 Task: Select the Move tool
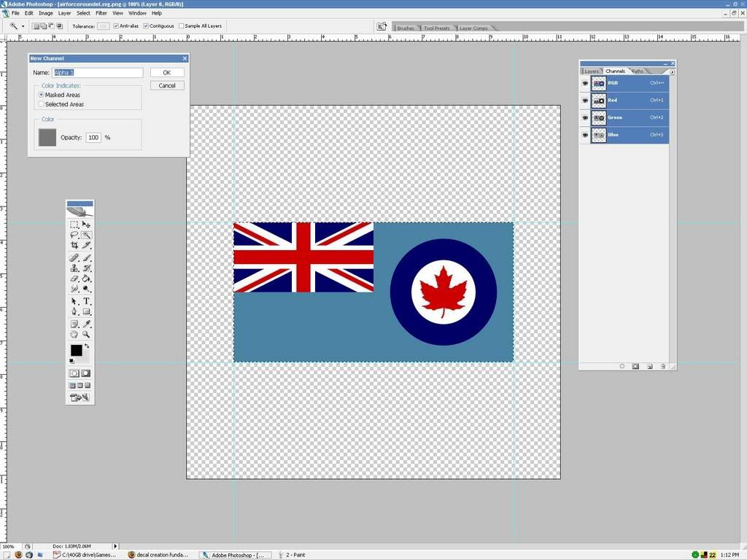click(86, 225)
